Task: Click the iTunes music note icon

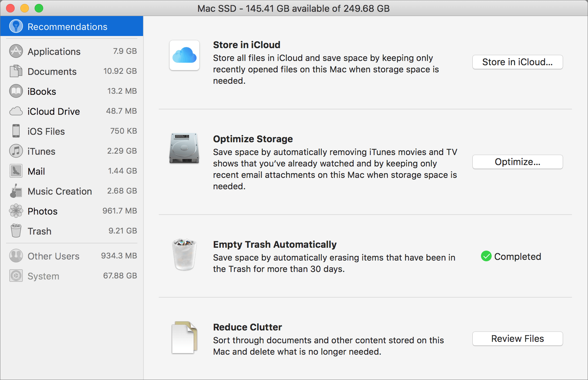Action: (x=16, y=151)
